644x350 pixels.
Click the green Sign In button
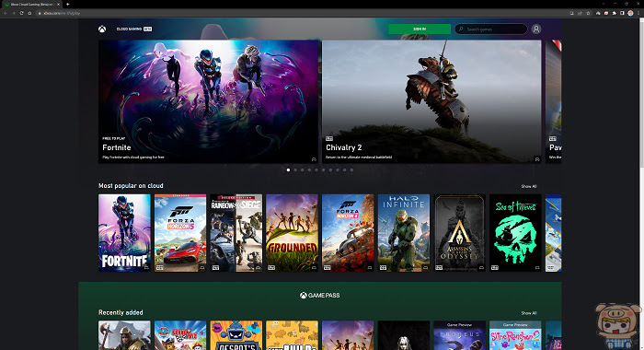click(x=420, y=29)
